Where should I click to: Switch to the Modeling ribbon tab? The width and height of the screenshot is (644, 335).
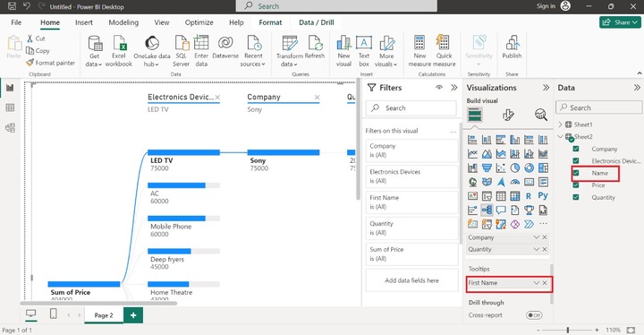point(123,22)
